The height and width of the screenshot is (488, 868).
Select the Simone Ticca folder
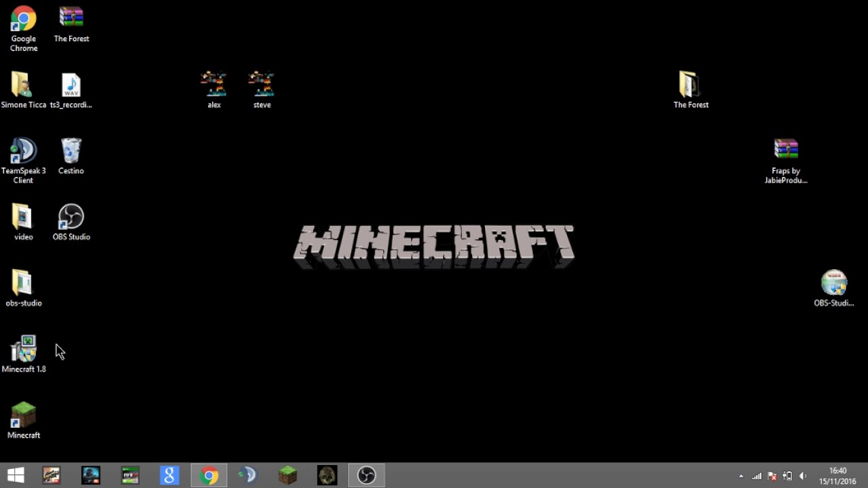(23, 90)
